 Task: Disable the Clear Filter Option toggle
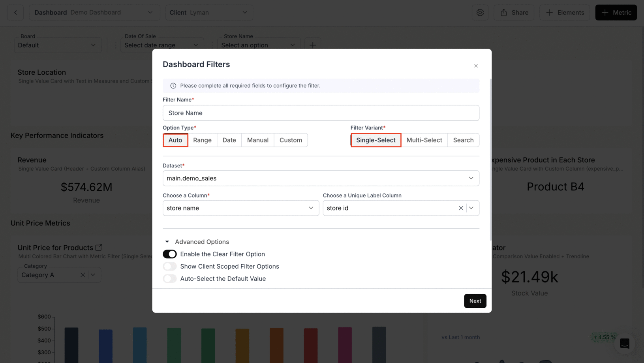(170, 254)
